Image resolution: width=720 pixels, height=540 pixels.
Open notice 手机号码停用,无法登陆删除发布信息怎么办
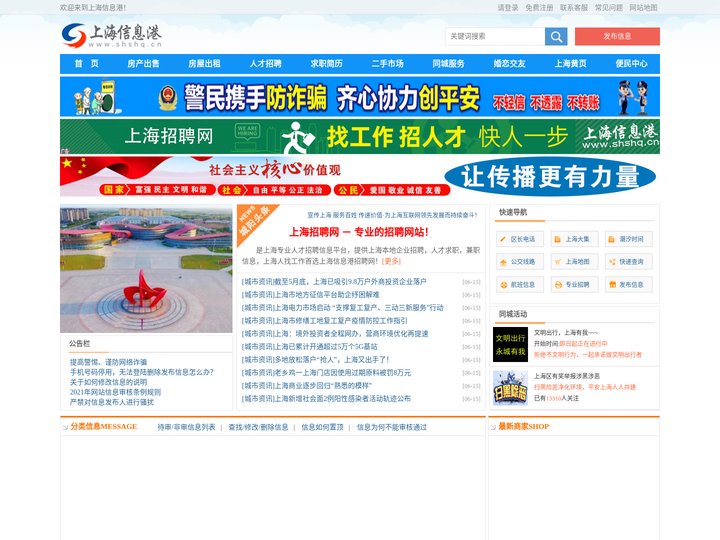tap(141, 372)
